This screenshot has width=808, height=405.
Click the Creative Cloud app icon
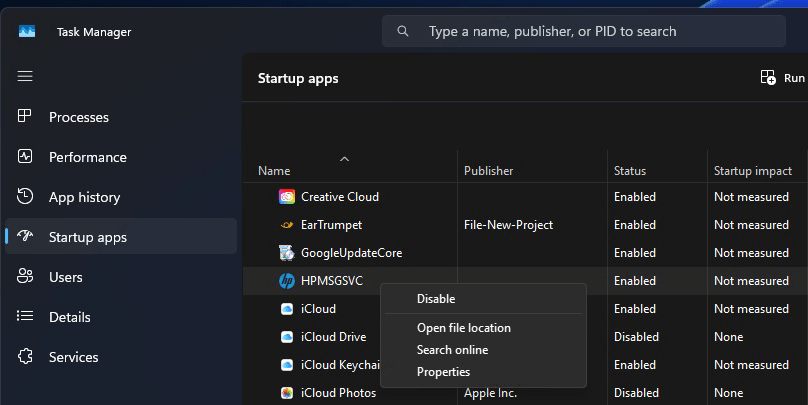(x=287, y=197)
